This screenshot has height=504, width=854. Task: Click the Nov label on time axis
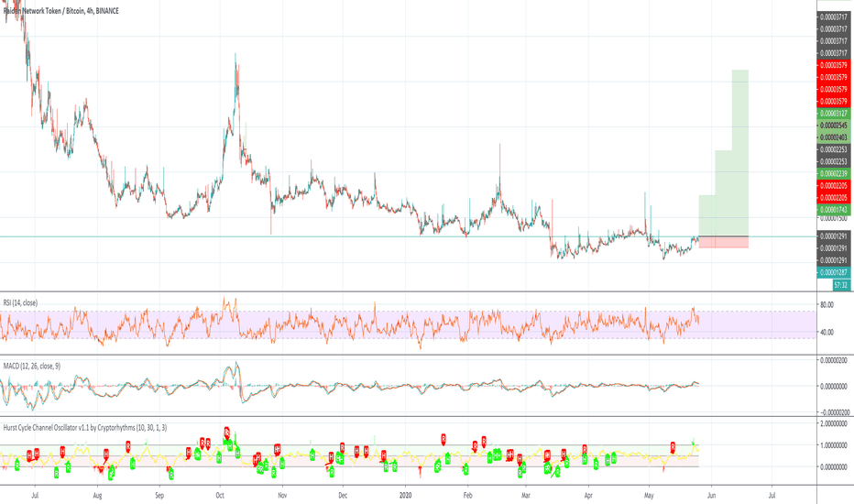pos(282,495)
